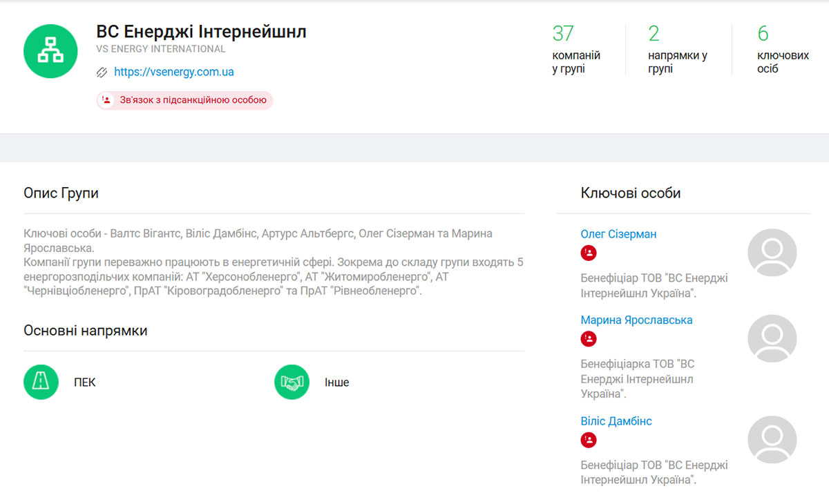829x504 pixels.
Task: Click the 37 companies in group counter
Action: pyautogui.click(x=576, y=50)
